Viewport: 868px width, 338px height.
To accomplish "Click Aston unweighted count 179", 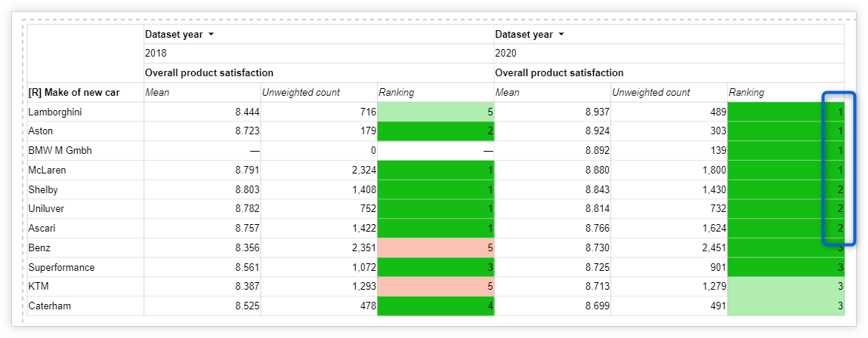I will point(369,132).
